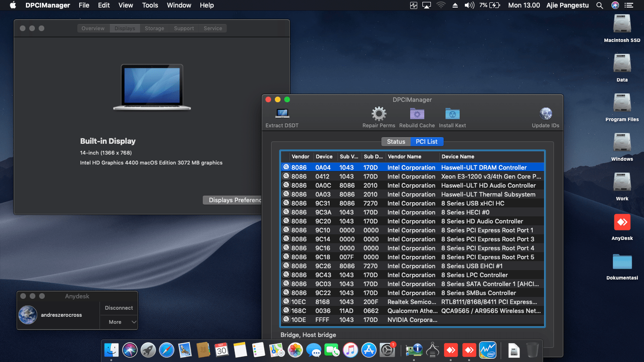Click the Update IDs globe icon
The width and height of the screenshot is (644, 362).
click(546, 114)
